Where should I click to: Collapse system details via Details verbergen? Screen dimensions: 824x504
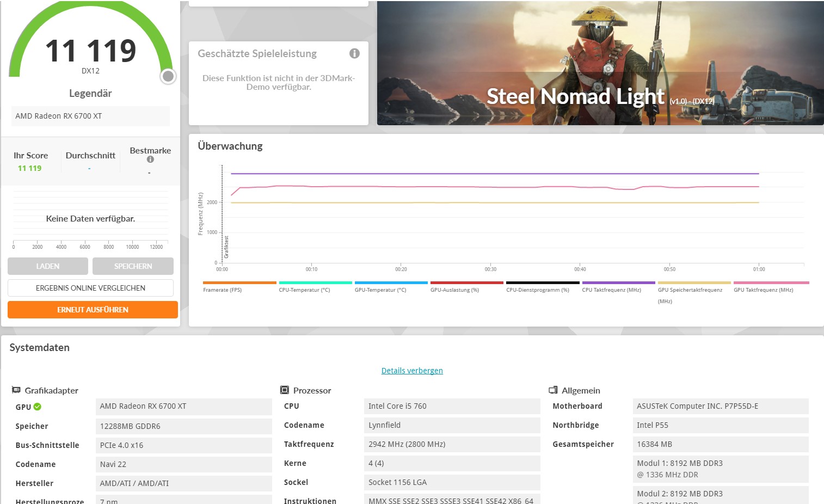pyautogui.click(x=412, y=371)
